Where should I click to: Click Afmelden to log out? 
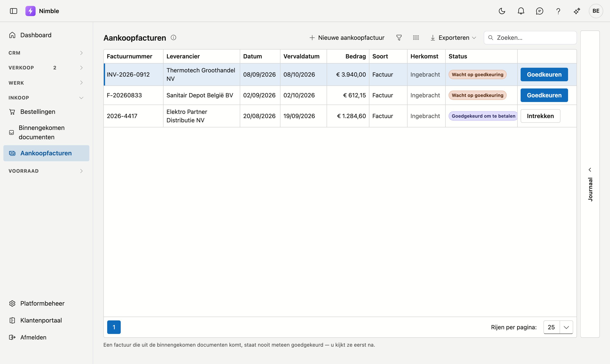tap(46, 337)
